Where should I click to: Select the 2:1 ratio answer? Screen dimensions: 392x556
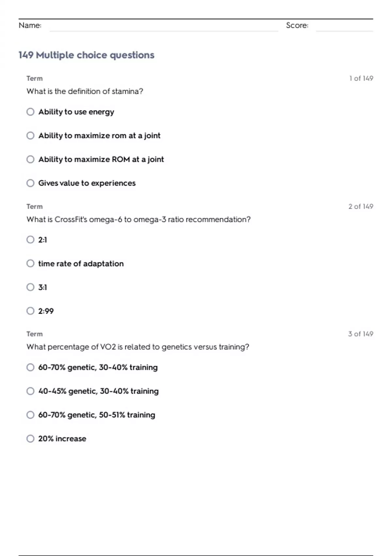click(x=30, y=240)
